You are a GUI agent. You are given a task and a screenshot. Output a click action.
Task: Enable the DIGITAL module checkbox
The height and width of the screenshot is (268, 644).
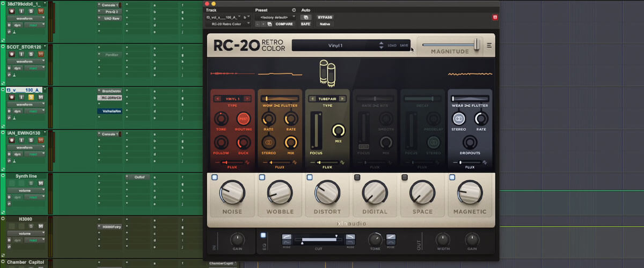coord(357,177)
